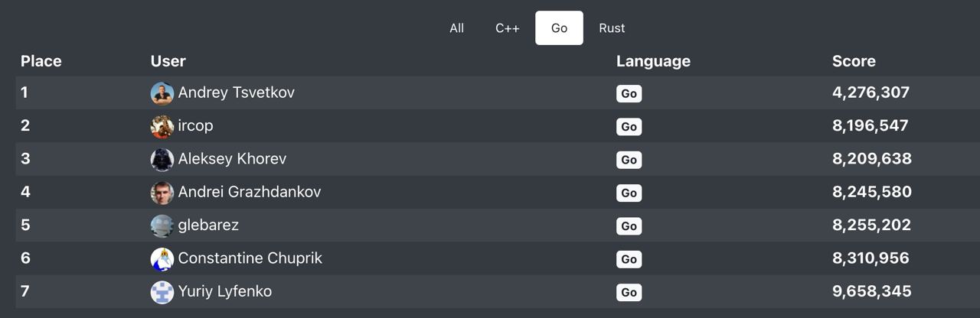Click the Place column header
Screen dimensions: 980x318
41,61
